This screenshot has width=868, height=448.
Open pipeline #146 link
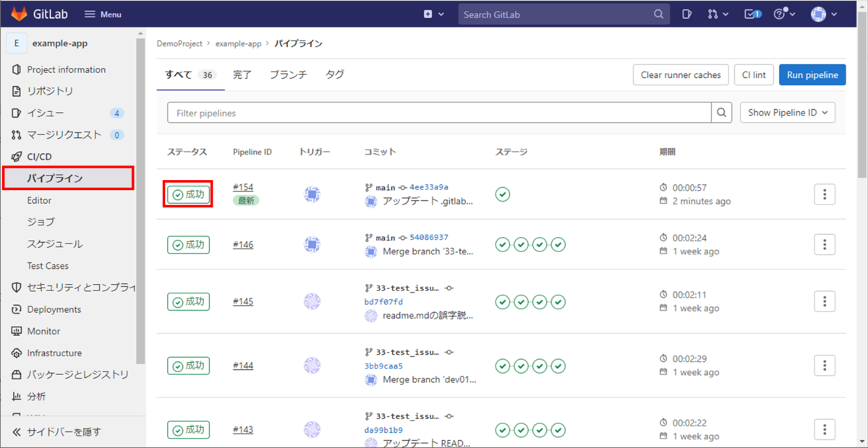[243, 245]
